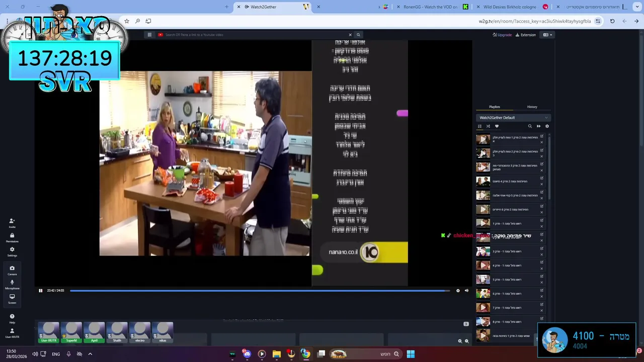Toggle the Microphone in left sidebar
Screen dimensions: 644x362
(x=12, y=284)
